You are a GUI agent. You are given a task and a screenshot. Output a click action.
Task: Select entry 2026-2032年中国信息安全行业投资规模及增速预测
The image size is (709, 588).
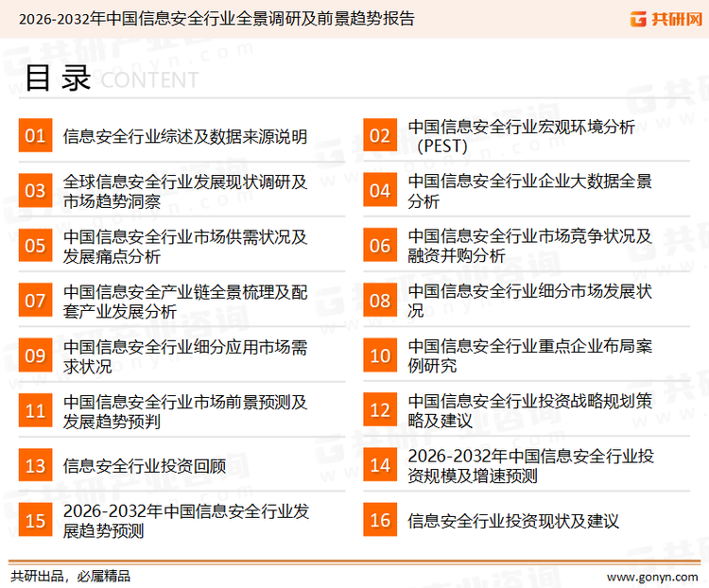(x=530, y=466)
